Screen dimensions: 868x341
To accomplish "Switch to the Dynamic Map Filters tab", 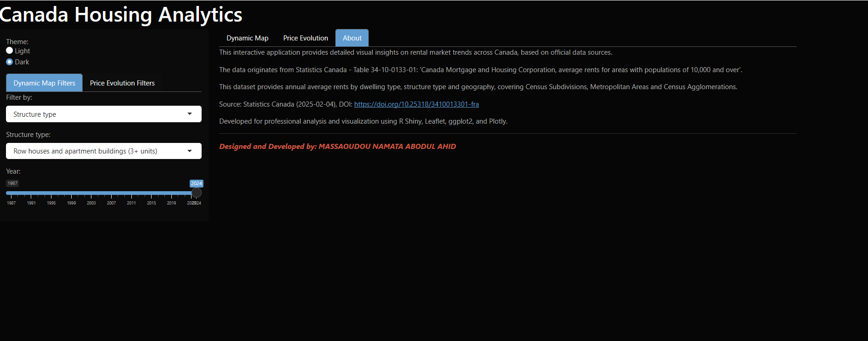I will pos(44,83).
